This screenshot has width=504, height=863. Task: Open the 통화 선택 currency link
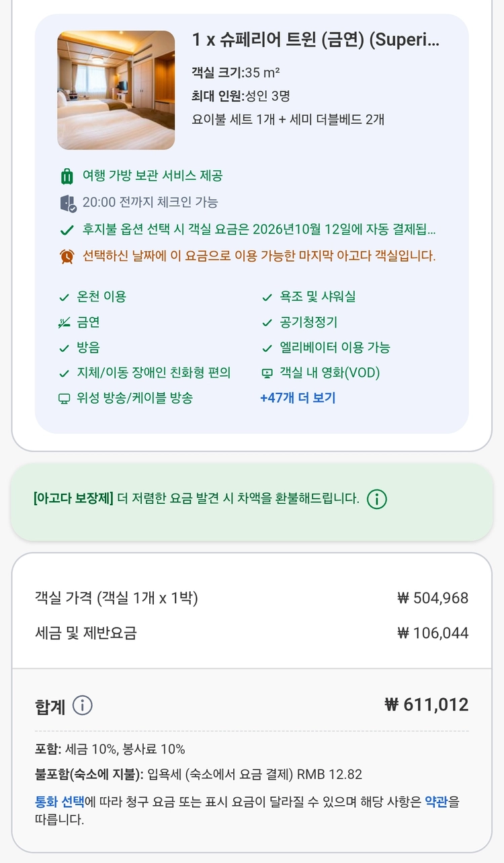pos(60,802)
